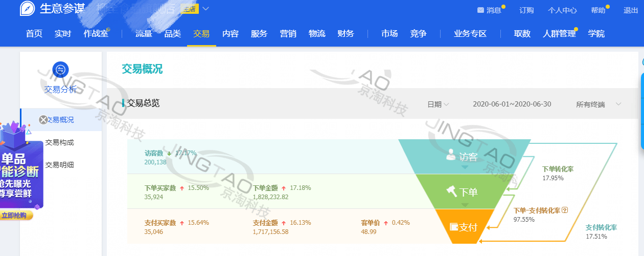Click the 立即抢购 button
644x256 pixels.
tap(16, 216)
